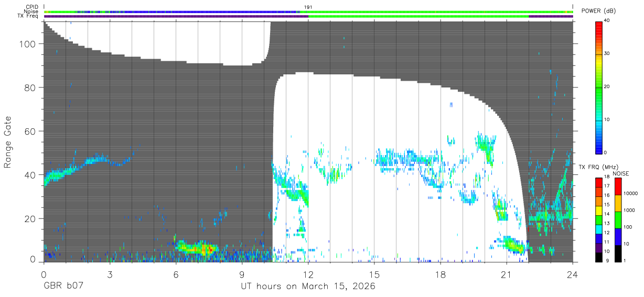Click the 40 tick on Range Gate axis
Image resolution: width=644 pixels, height=297 pixels.
[x=29, y=175]
